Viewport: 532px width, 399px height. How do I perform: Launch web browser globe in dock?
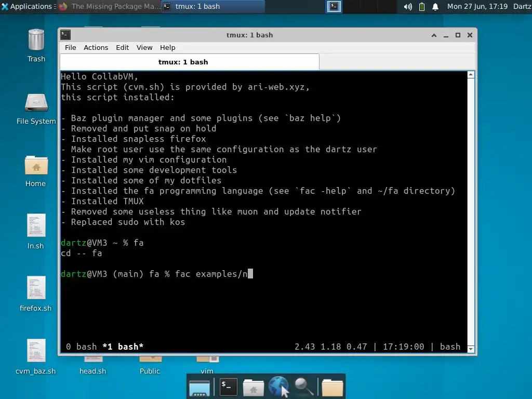click(278, 387)
